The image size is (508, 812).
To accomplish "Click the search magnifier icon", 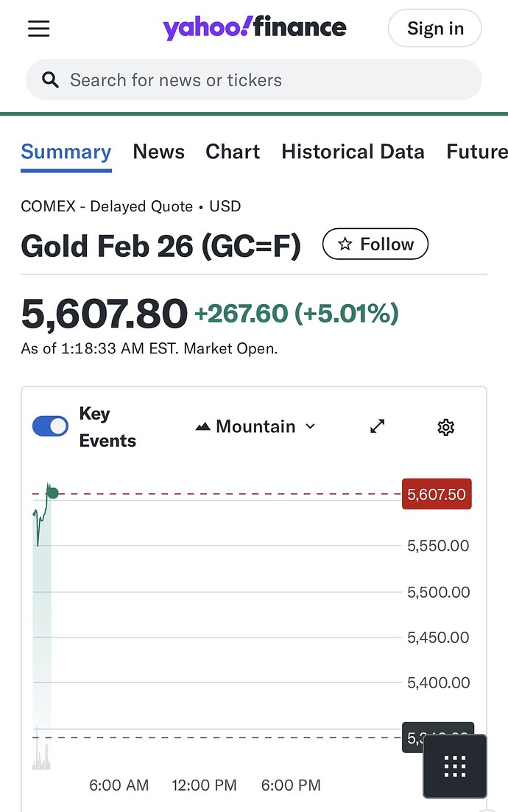I will (50, 80).
